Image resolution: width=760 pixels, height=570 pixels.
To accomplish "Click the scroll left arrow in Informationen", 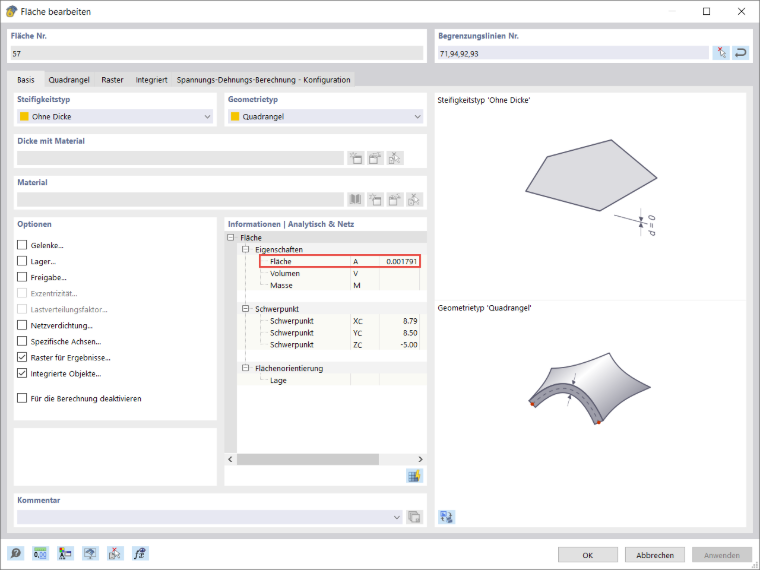I will click(231, 459).
